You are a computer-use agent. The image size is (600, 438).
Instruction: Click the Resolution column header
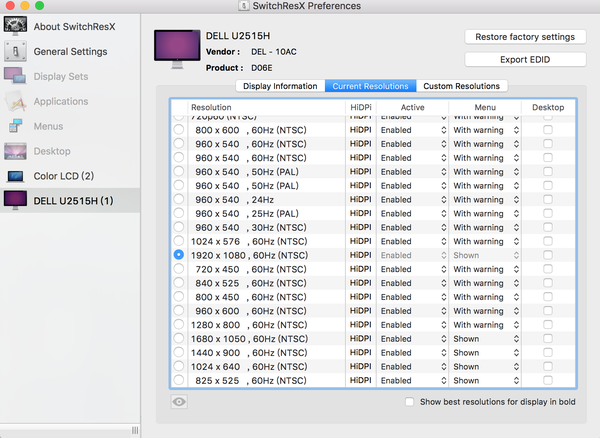pyautogui.click(x=266, y=107)
